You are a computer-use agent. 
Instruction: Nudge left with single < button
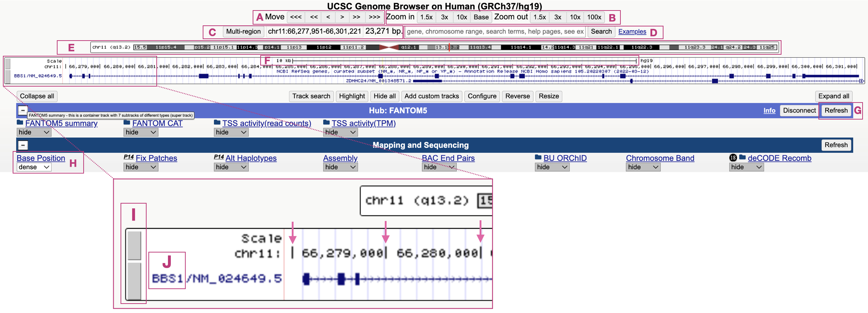coord(328,17)
